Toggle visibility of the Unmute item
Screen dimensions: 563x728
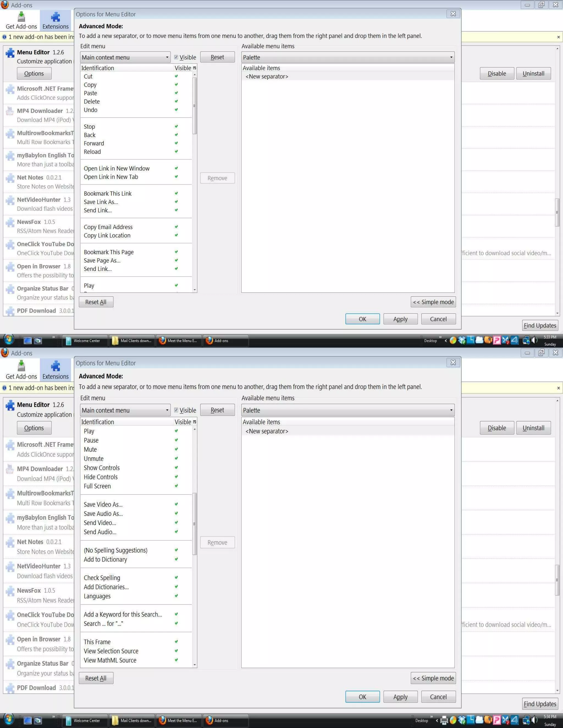176,459
